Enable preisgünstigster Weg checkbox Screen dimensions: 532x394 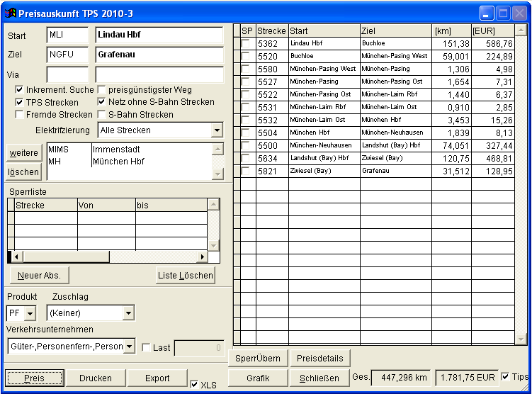(101, 89)
